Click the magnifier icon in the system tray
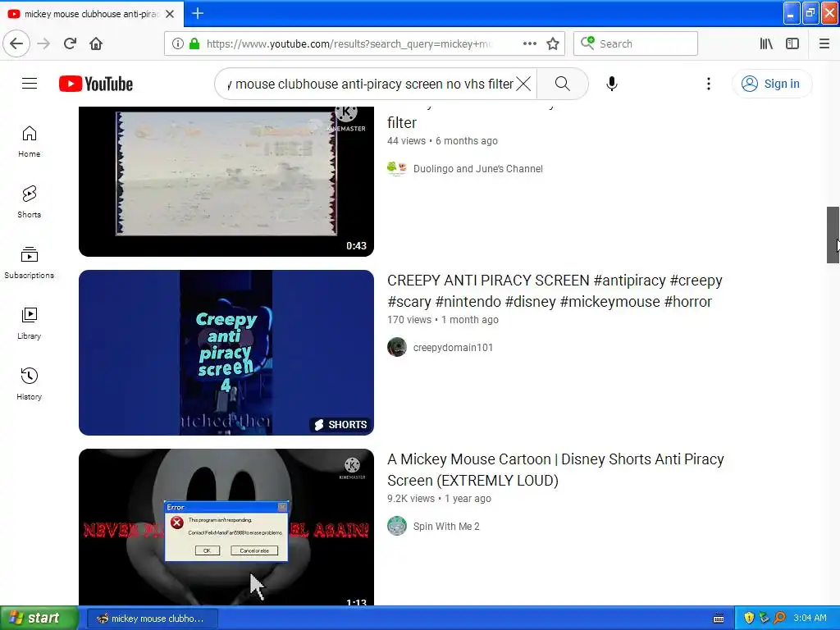Screen dimensions: 840x630 pyautogui.click(x=780, y=619)
